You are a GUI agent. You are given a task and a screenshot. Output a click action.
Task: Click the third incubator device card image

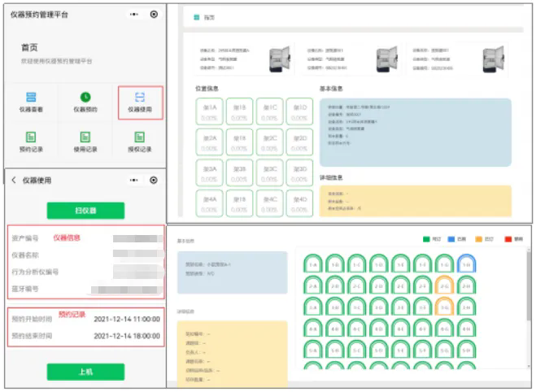[494, 58]
